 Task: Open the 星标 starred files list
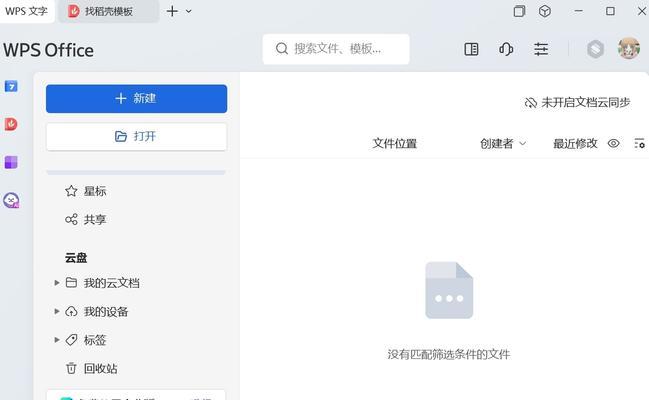tap(95, 191)
